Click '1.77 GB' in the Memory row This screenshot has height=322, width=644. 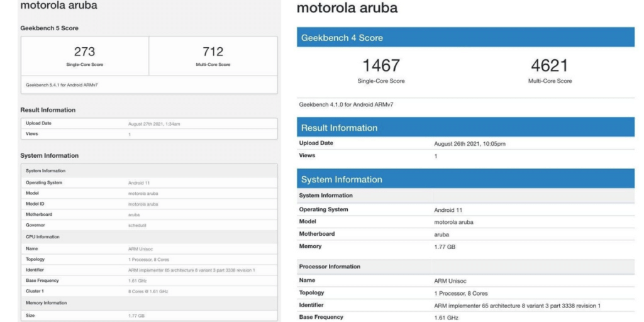[x=445, y=247]
